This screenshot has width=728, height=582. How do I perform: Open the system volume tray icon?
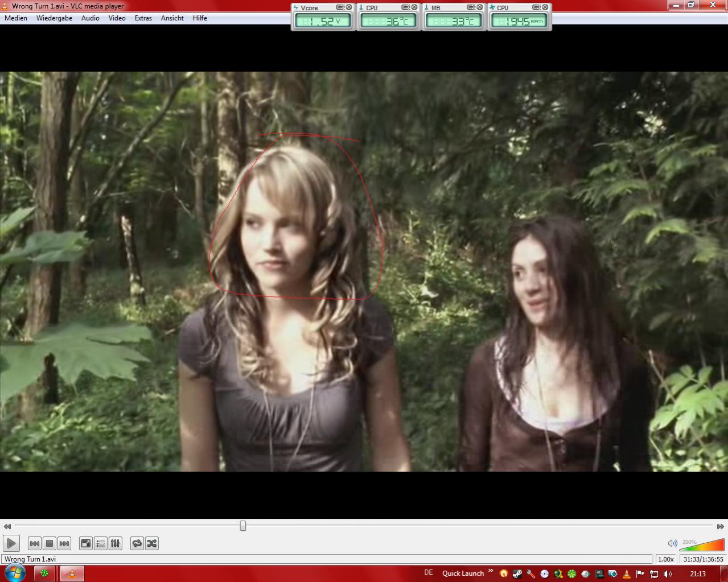(x=668, y=573)
